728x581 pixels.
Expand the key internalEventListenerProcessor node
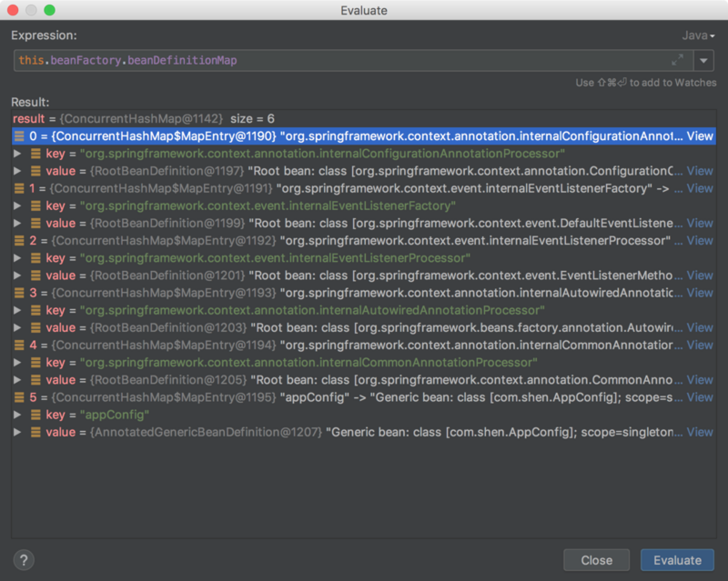click(17, 258)
